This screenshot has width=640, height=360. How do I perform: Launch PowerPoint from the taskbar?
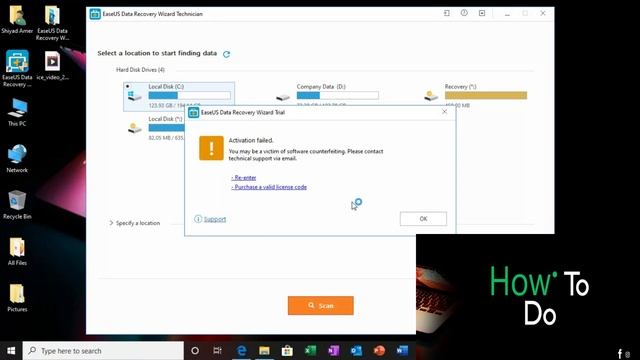pos(379,351)
